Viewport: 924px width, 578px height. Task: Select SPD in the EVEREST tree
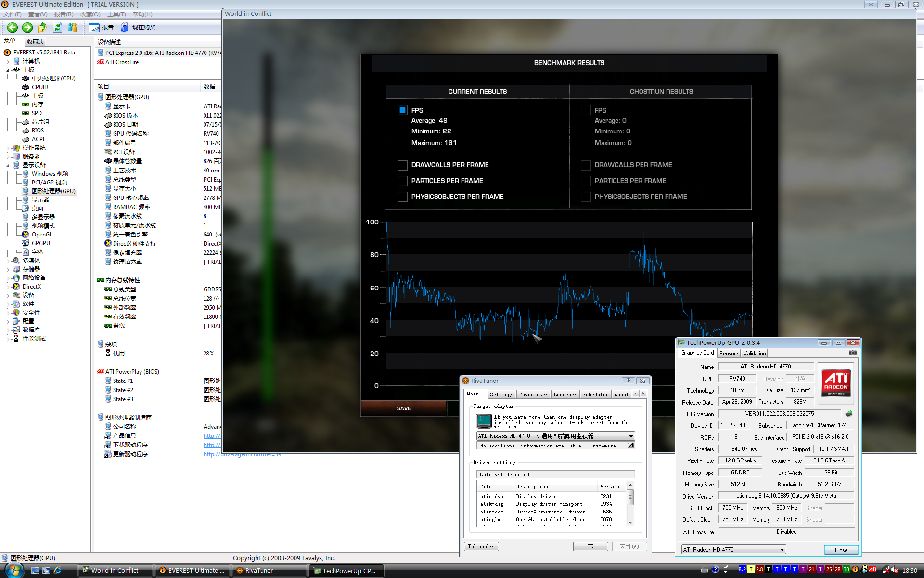[x=37, y=113]
